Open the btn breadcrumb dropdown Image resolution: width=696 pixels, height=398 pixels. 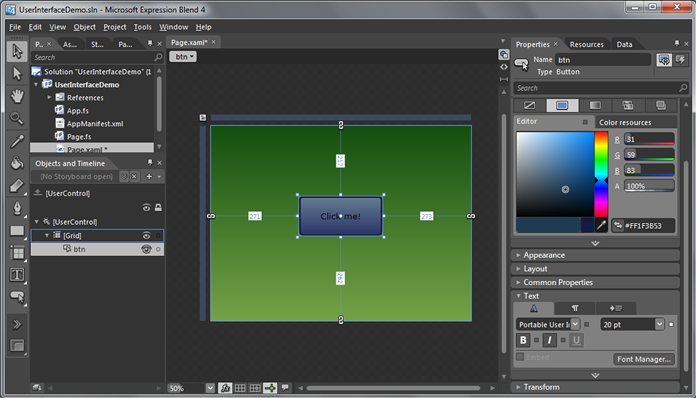[x=182, y=56]
